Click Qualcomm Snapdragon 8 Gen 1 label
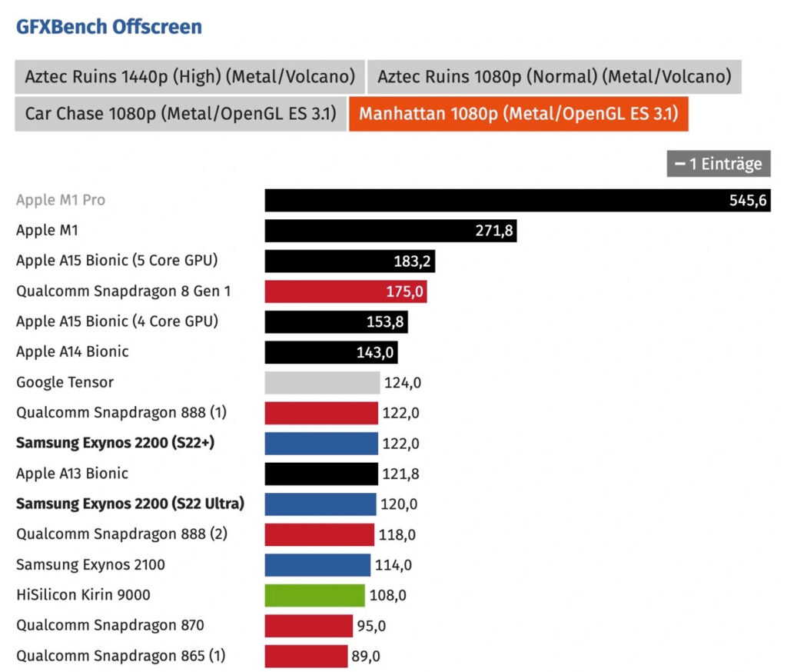Viewport: 787px width, 672px height. 124,291
